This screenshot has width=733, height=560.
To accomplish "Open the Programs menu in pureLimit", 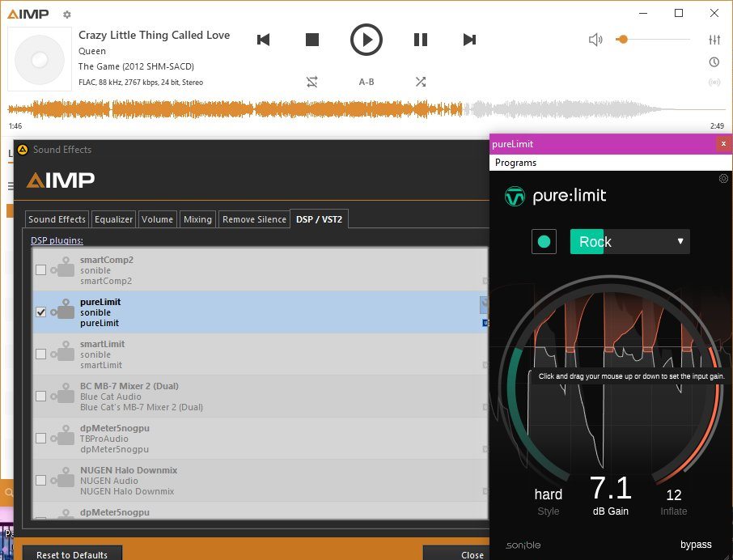I will (x=515, y=163).
